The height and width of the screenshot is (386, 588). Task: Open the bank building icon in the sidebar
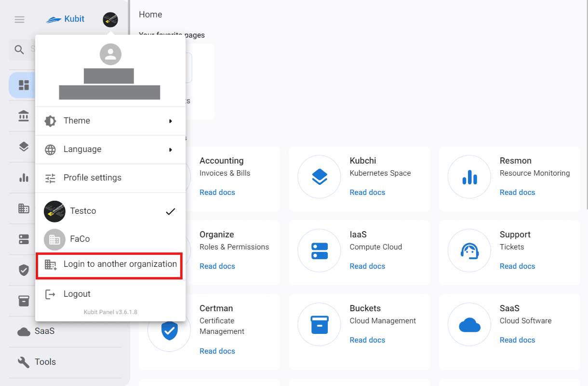pyautogui.click(x=24, y=116)
